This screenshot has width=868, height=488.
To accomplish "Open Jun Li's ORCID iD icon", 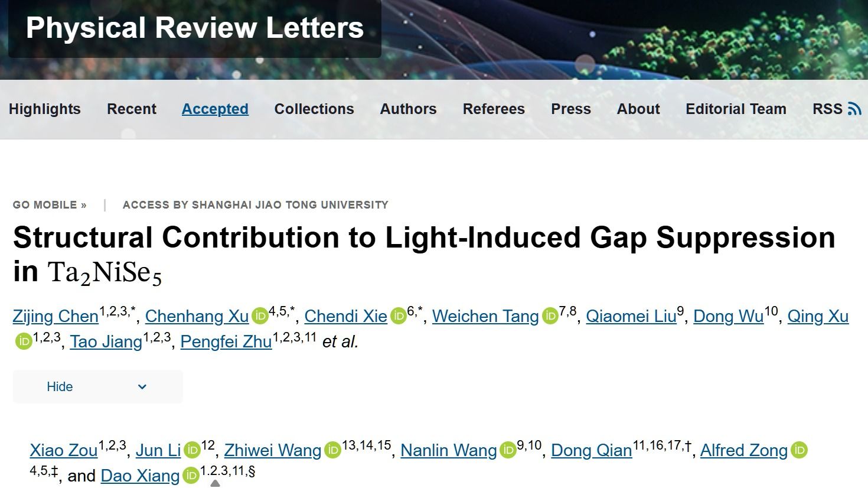I will point(192,450).
